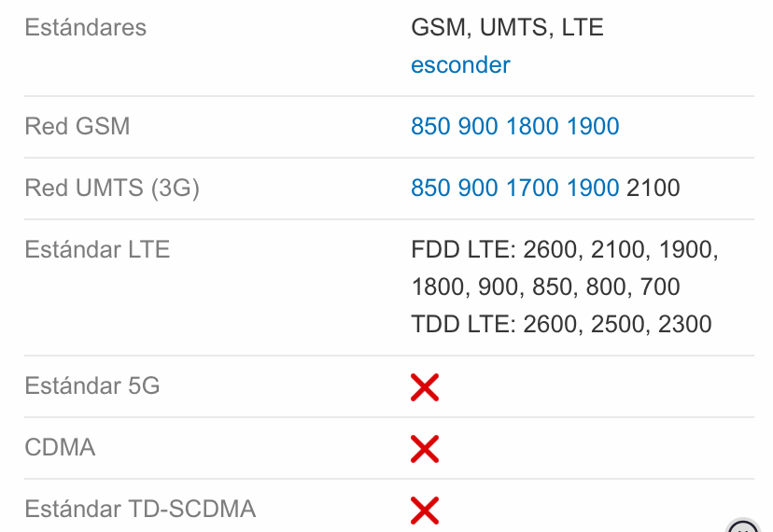Collapse the standards list with 'esconder'
This screenshot has width=773, height=532.
460,65
